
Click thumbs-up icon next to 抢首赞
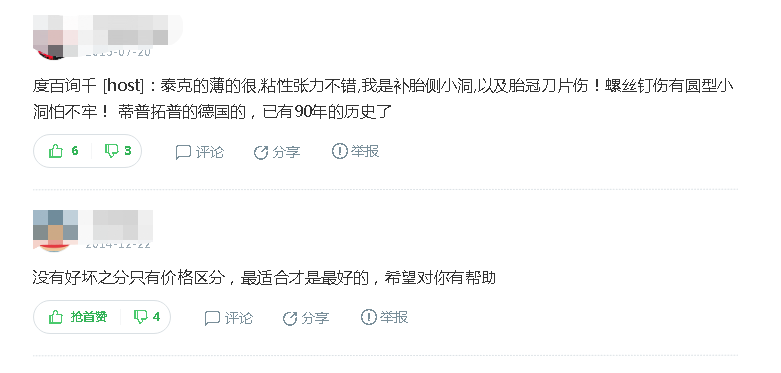click(x=56, y=317)
